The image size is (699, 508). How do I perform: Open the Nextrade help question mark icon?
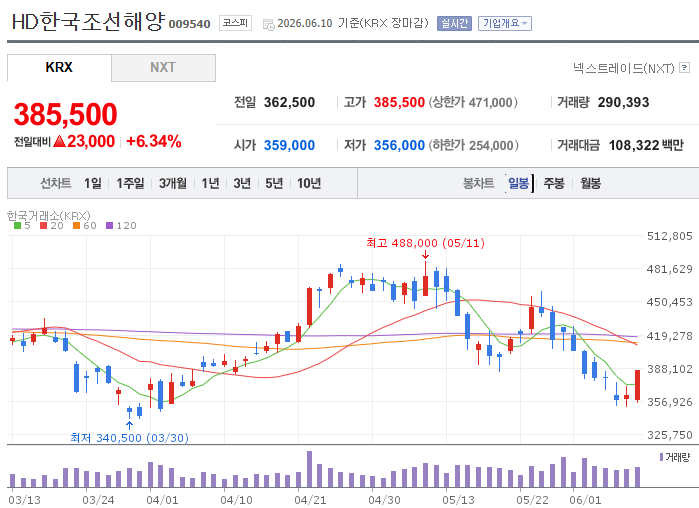[684, 68]
